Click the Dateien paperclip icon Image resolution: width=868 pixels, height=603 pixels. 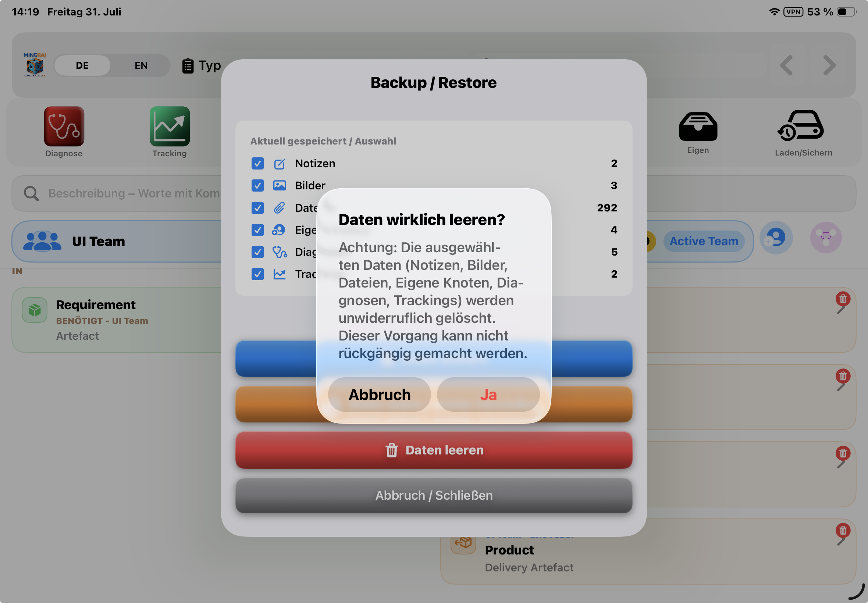pyautogui.click(x=279, y=208)
